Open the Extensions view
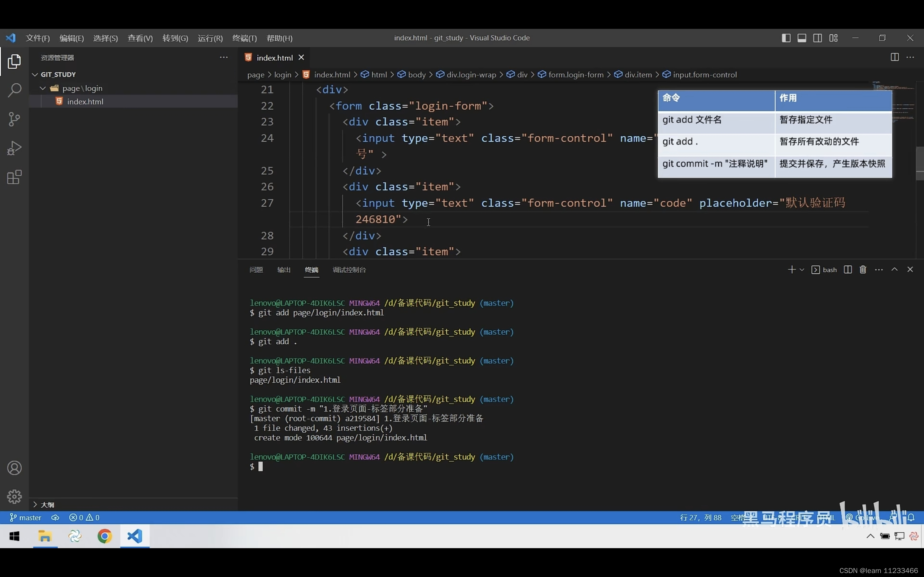The image size is (924, 577). pos(14,177)
